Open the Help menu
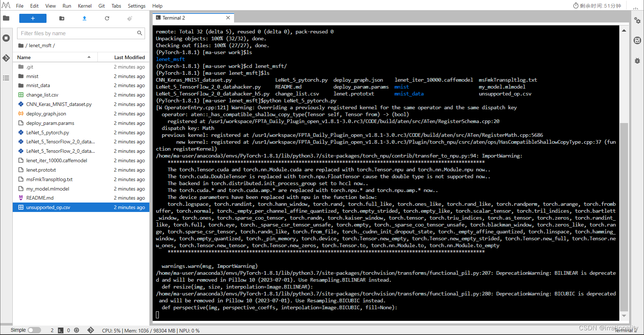The width and height of the screenshot is (644, 335). click(x=157, y=6)
